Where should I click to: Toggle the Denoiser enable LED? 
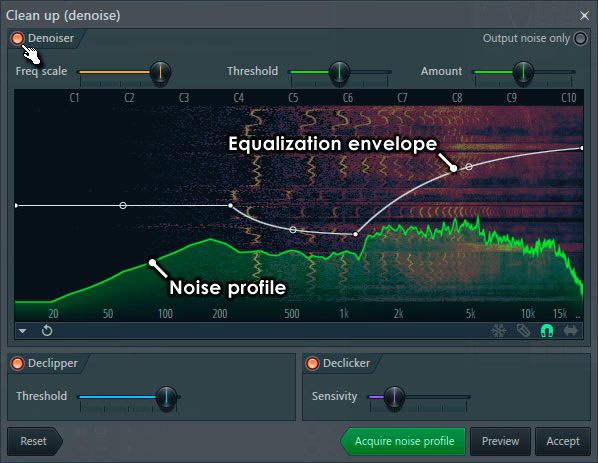click(x=17, y=39)
